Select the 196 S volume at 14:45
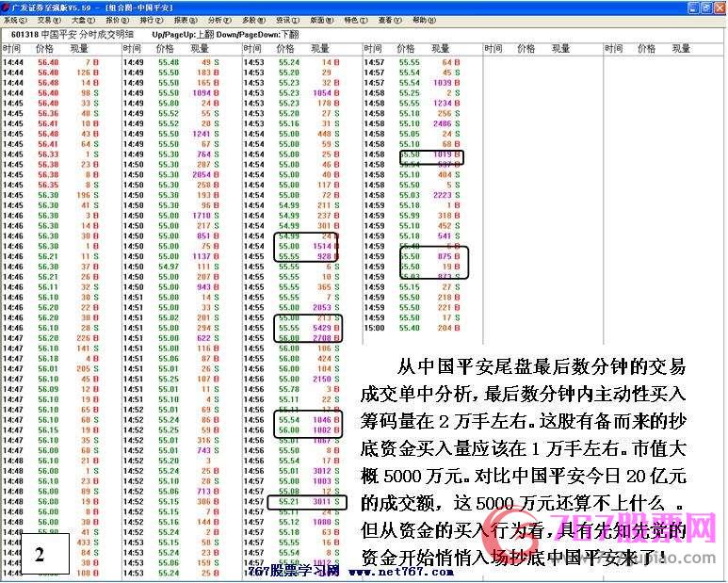This screenshot has height=583, width=728. (88, 195)
